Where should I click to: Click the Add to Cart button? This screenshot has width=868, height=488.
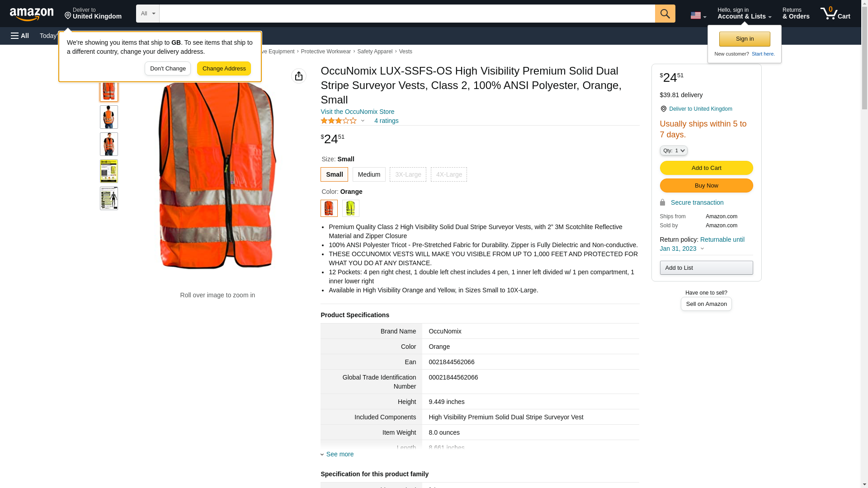click(706, 168)
